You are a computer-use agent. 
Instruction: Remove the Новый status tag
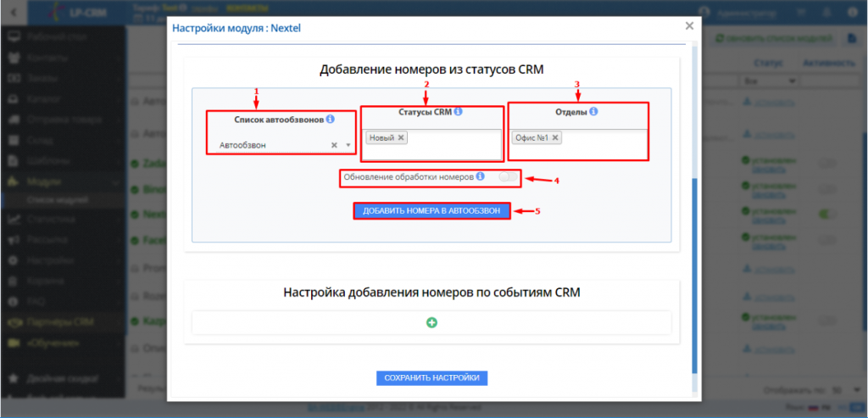(401, 137)
